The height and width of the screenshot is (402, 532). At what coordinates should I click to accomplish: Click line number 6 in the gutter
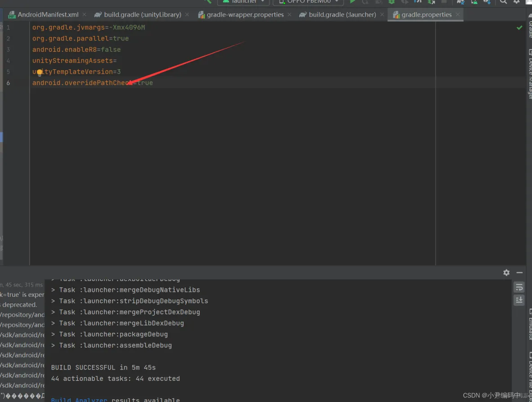[x=8, y=83]
